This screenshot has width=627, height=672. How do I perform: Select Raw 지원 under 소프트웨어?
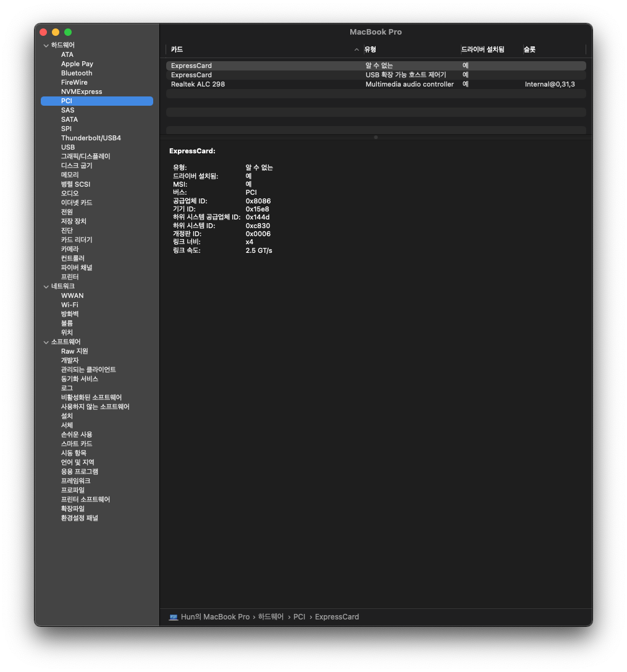75,351
